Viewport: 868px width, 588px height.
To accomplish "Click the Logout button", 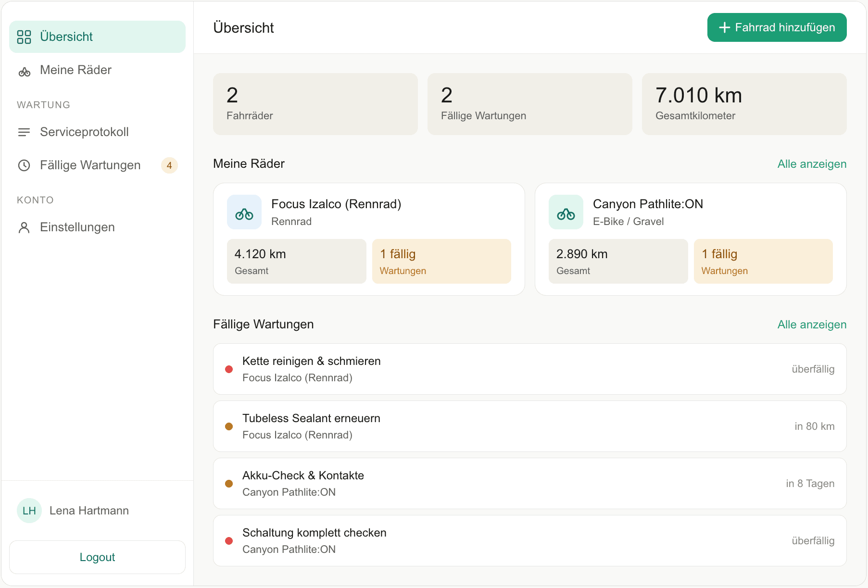I will 97,557.
